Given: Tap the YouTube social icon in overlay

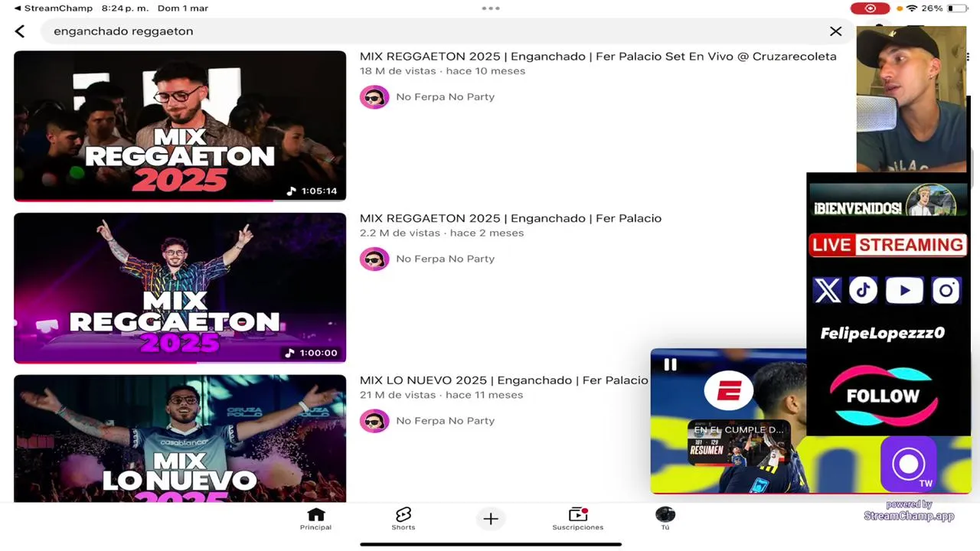Looking at the screenshot, I should click(x=904, y=291).
